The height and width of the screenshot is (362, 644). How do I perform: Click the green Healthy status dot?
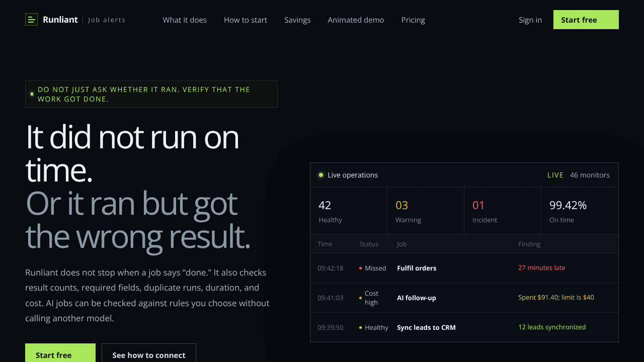[360, 328]
